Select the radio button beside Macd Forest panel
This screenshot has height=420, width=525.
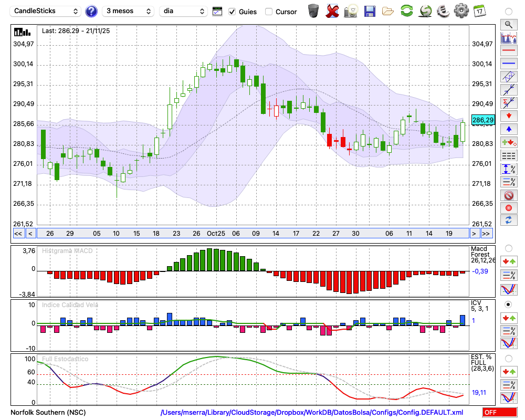[508, 248]
